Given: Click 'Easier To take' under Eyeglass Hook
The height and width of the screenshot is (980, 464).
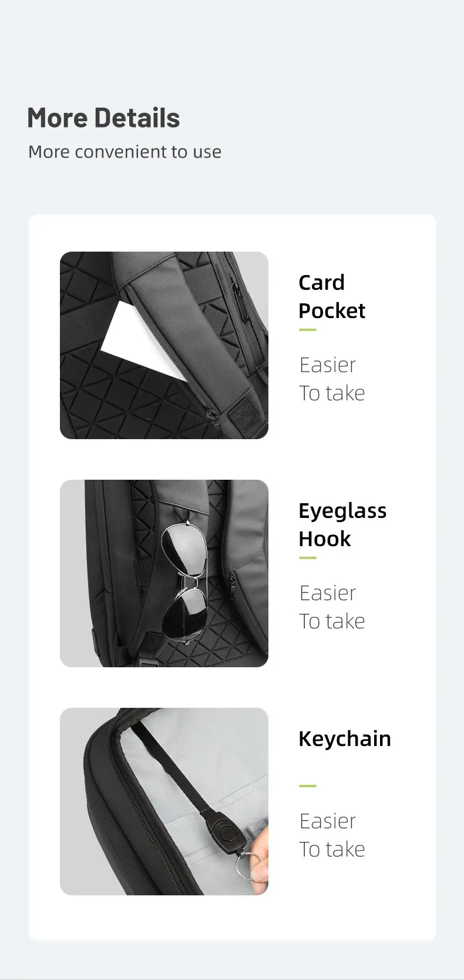Looking at the screenshot, I should click(x=332, y=607).
